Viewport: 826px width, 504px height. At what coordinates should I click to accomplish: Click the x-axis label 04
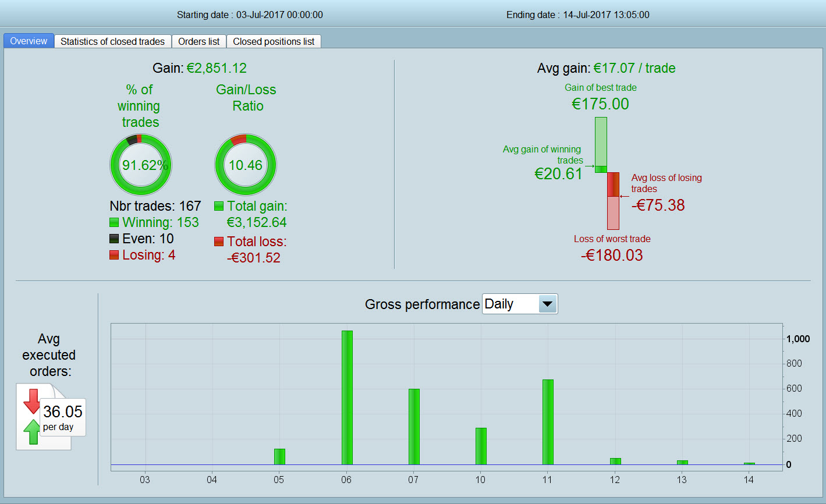pyautogui.click(x=212, y=480)
